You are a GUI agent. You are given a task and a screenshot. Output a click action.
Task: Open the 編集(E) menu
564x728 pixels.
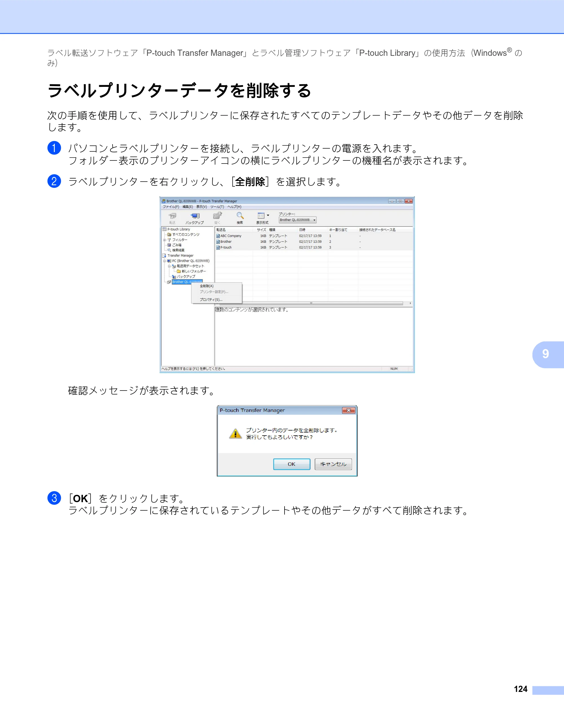pyautogui.click(x=188, y=207)
